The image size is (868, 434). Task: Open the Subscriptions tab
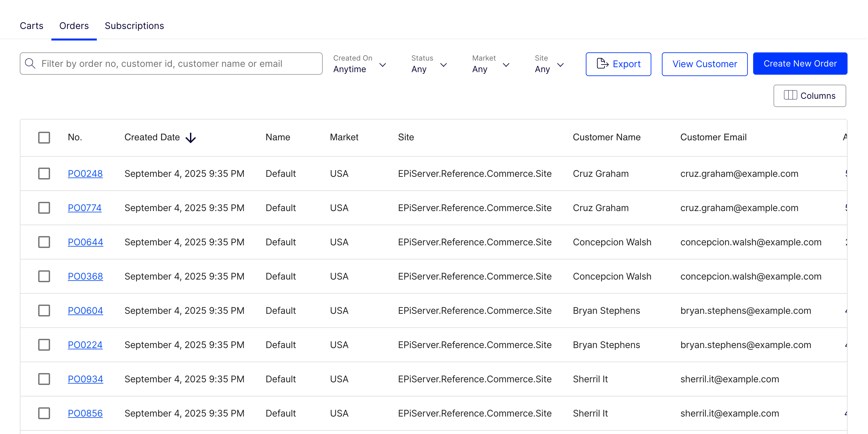pyautogui.click(x=134, y=26)
